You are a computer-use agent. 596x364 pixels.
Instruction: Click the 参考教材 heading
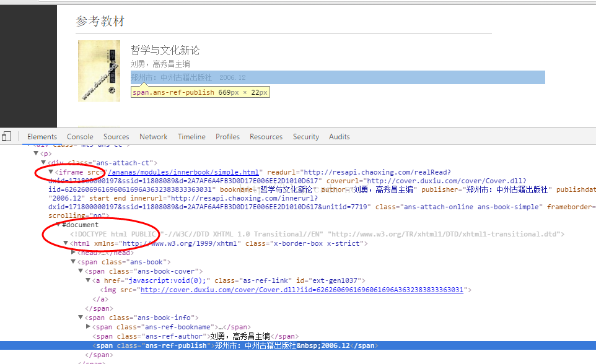click(x=100, y=21)
